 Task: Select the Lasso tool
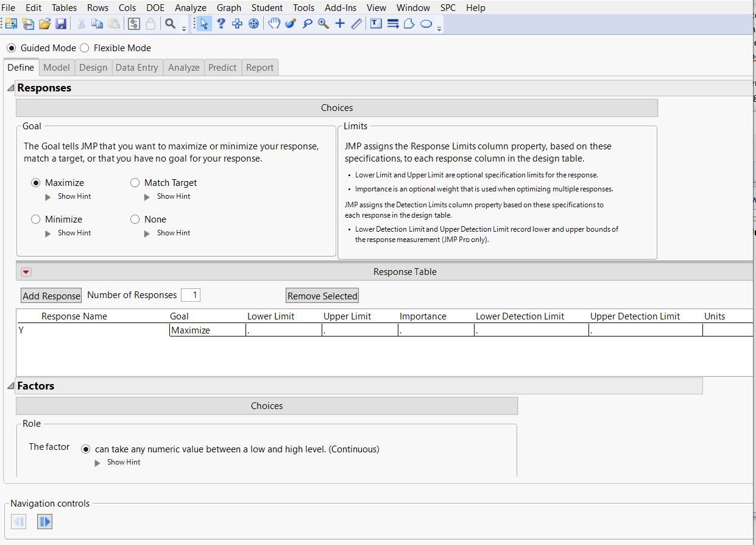click(x=307, y=24)
